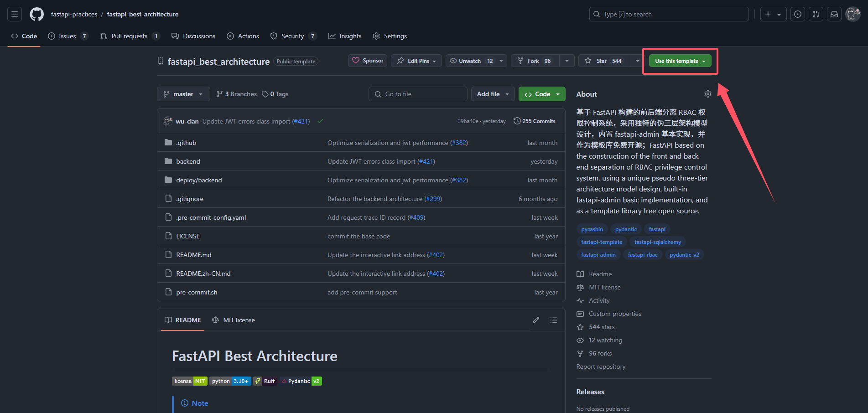This screenshot has width=868, height=413.
Task: Open the LICENSE file
Action: point(188,236)
